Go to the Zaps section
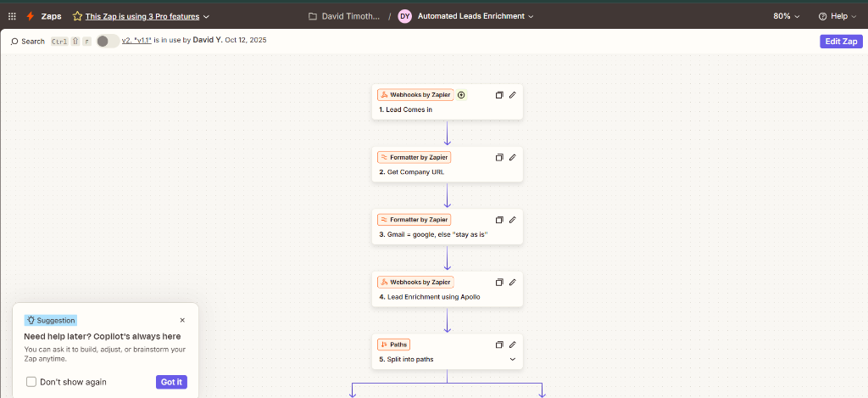 (51, 16)
